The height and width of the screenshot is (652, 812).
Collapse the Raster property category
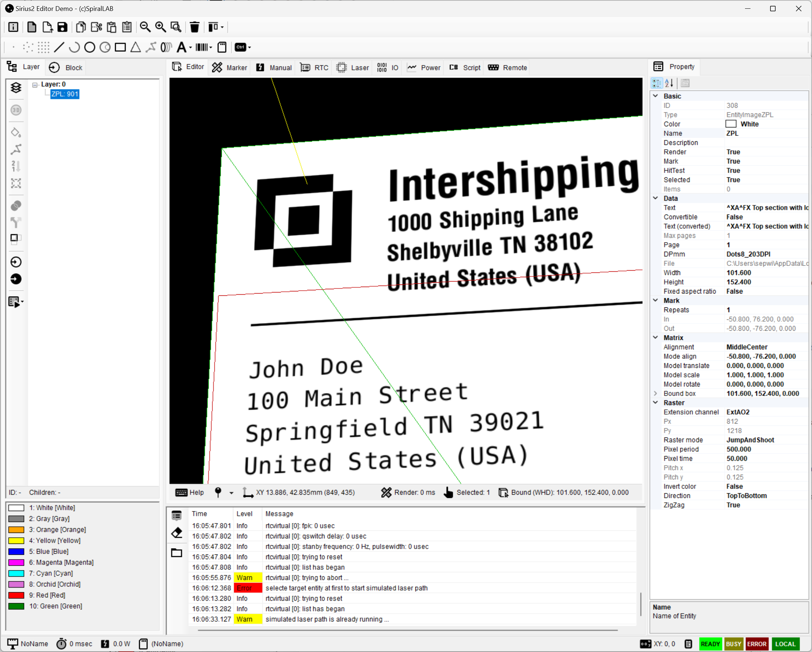click(x=656, y=402)
